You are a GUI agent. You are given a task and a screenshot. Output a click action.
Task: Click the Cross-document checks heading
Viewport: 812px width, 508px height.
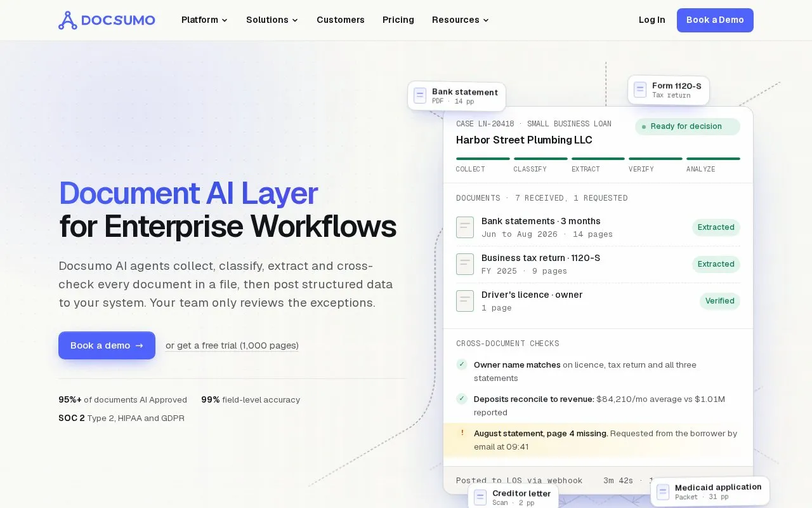(507, 344)
